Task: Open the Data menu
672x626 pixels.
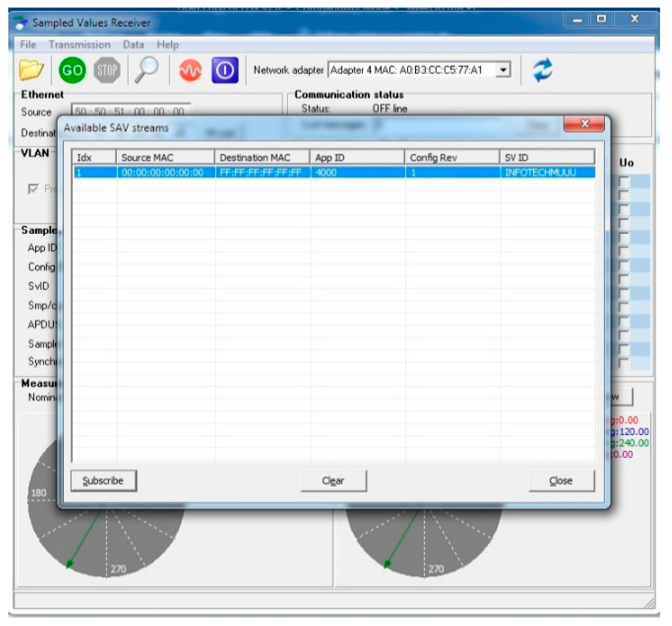Action: (x=133, y=45)
